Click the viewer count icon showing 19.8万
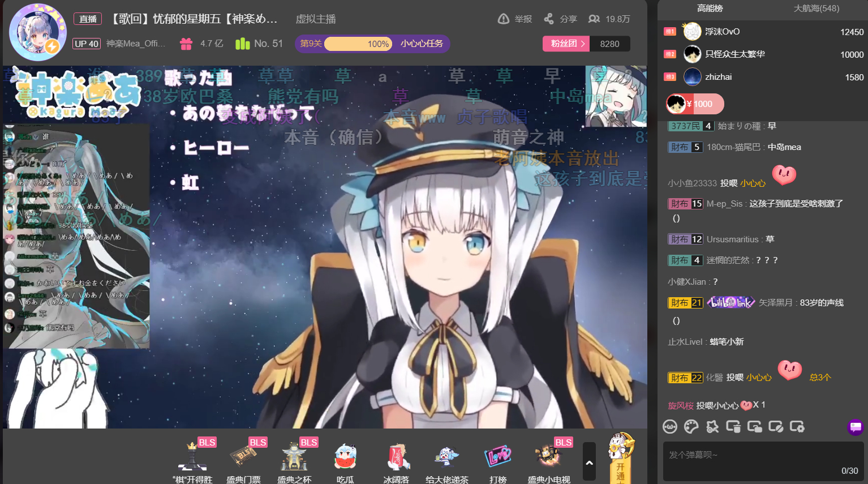Image resolution: width=868 pixels, height=484 pixels. click(x=594, y=19)
